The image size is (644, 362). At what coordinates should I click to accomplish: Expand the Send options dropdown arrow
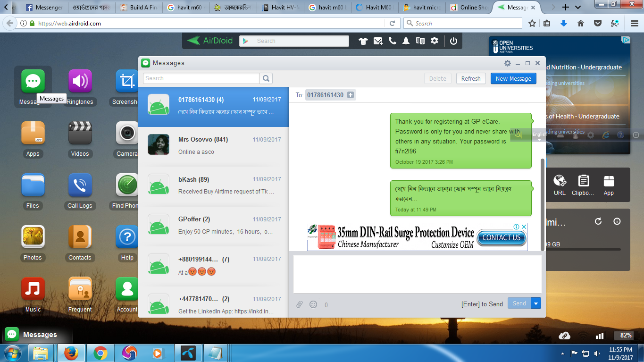[x=536, y=303]
